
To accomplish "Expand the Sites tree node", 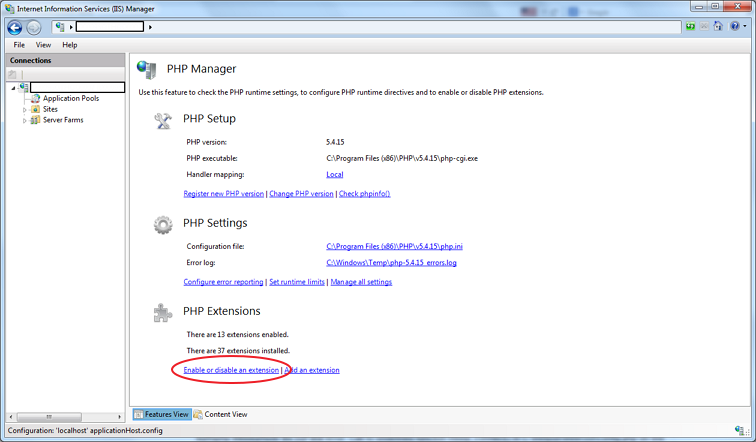I will pyautogui.click(x=25, y=110).
